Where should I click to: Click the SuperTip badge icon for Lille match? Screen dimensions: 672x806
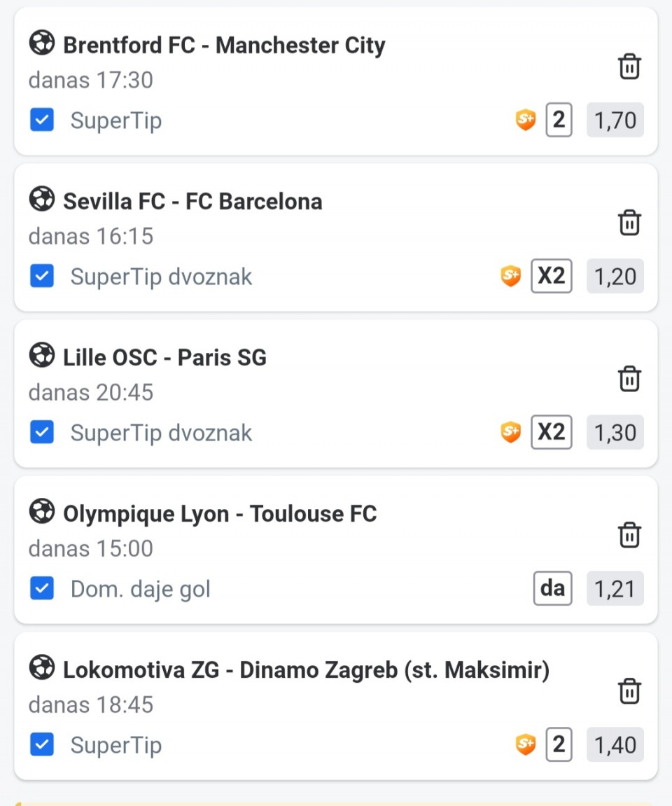point(511,433)
